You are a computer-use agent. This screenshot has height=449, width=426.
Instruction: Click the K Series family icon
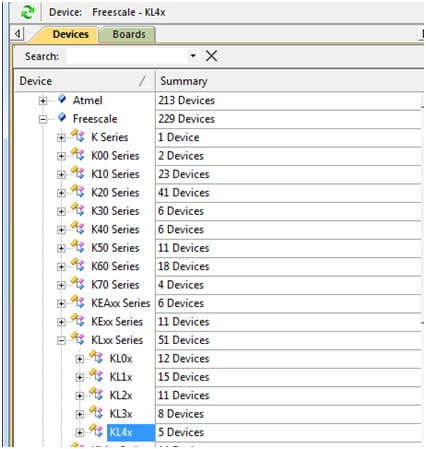tap(78, 135)
